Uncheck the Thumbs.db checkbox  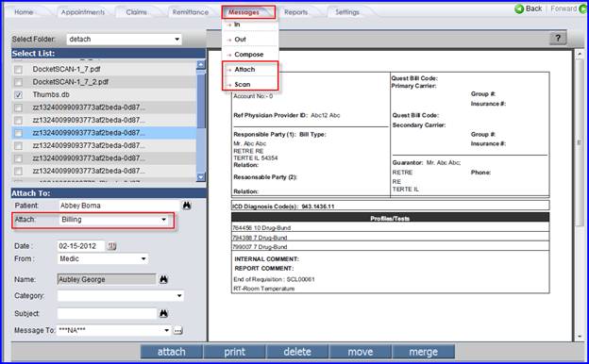(x=18, y=95)
